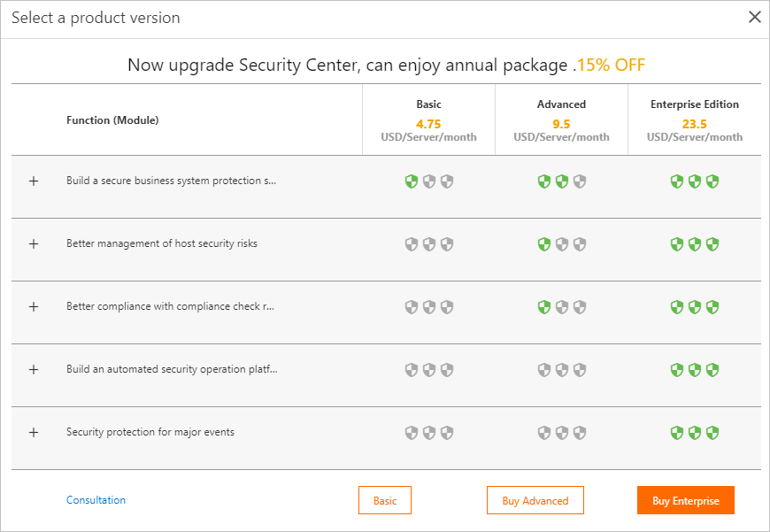Viewport: 770px width, 532px height.
Task: Expand 'Build an automated security operation' row
Action: pyautogui.click(x=34, y=370)
